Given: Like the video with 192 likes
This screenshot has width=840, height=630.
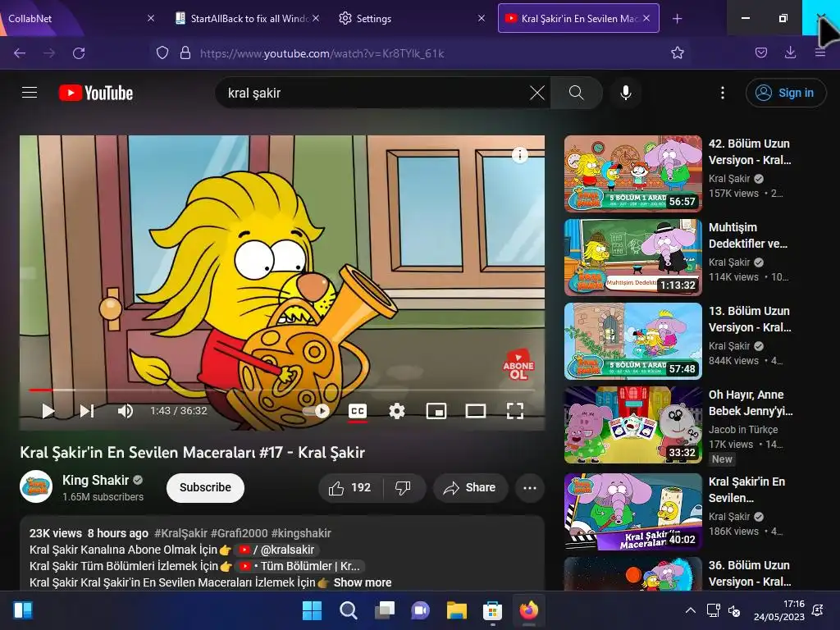Looking at the screenshot, I should [x=350, y=488].
